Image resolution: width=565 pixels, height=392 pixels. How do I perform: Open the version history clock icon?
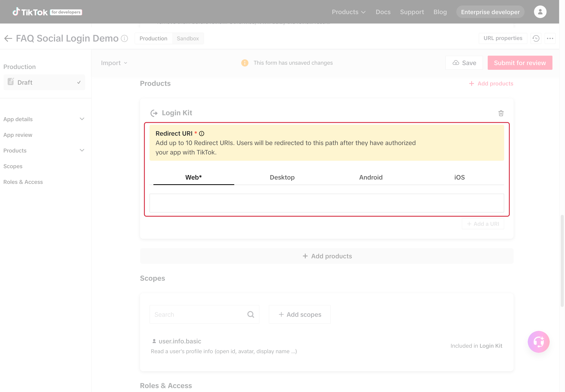(536, 38)
